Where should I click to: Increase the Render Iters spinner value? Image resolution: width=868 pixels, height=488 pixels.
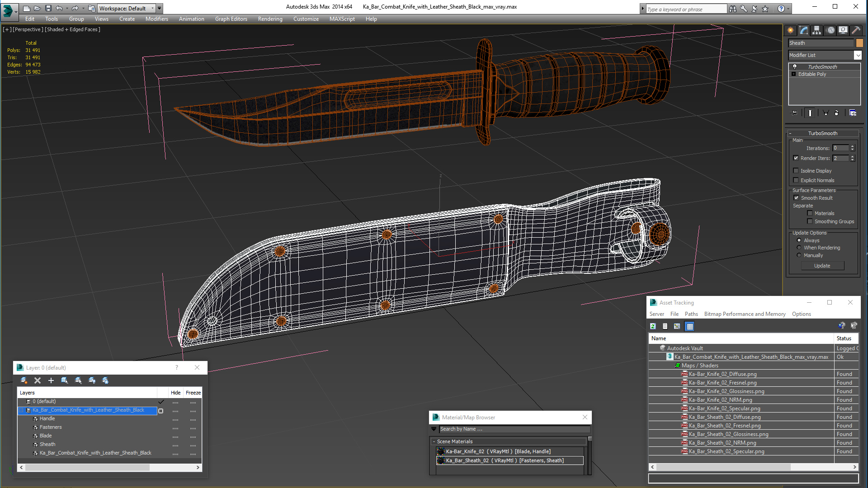pyautogui.click(x=853, y=156)
